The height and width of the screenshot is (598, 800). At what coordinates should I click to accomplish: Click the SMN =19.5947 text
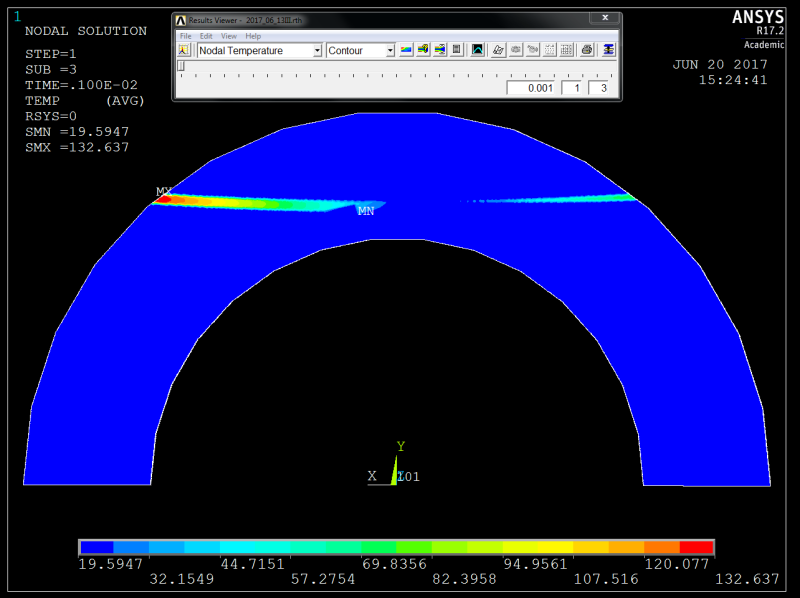coord(77,132)
